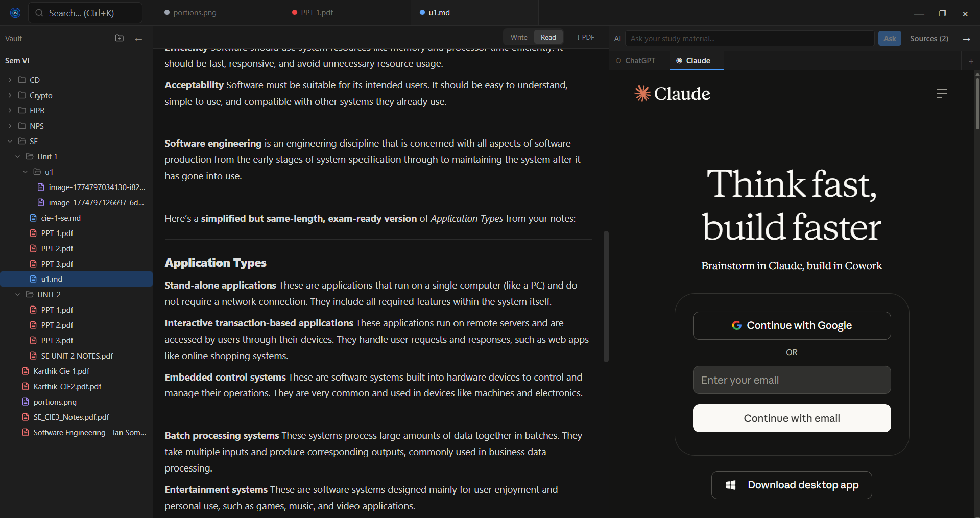Image resolution: width=980 pixels, height=518 pixels.
Task: Open the Claude hamburger menu
Action: click(x=942, y=93)
